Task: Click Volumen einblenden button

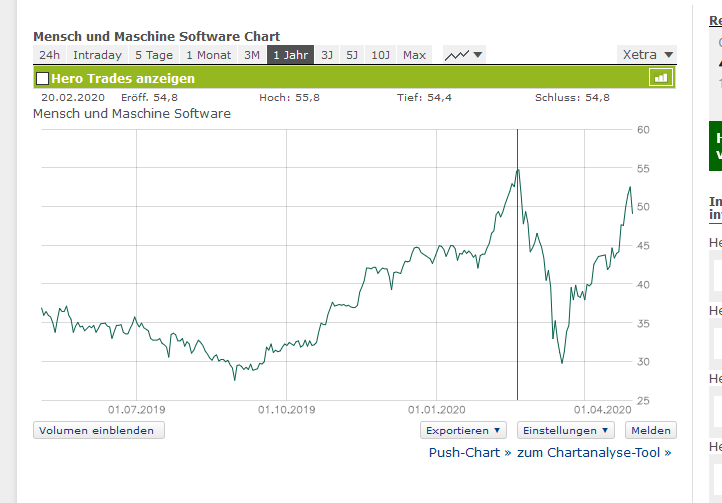Action: 99,430
